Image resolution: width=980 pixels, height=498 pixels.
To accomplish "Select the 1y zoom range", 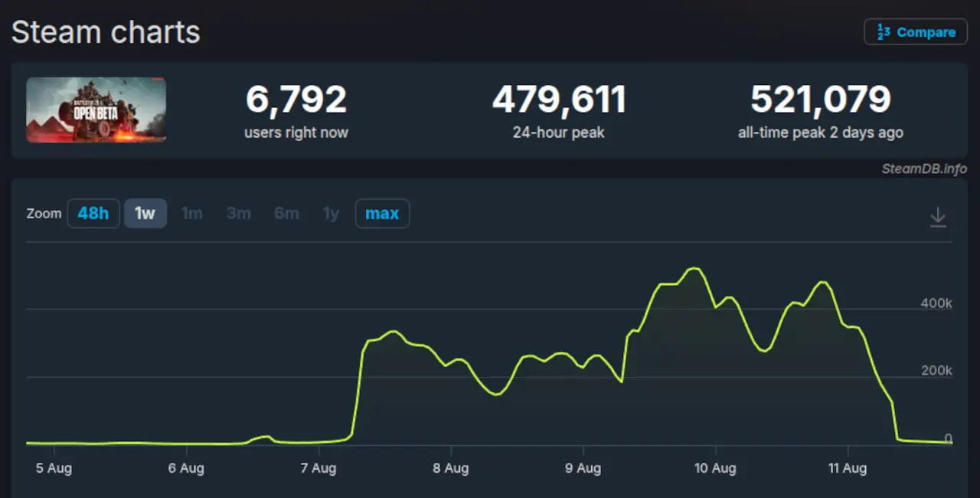I will tap(331, 214).
